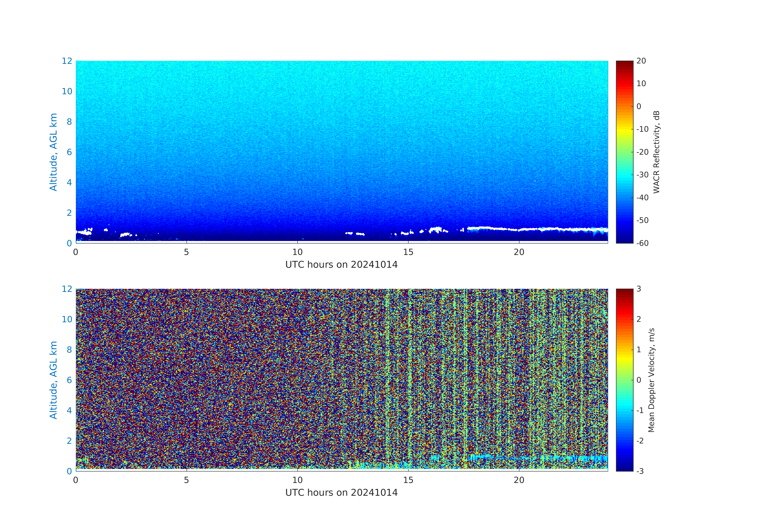Click the bottom plot's 'UTC hours on 20241014' label
The image size is (775, 532).
point(341,493)
